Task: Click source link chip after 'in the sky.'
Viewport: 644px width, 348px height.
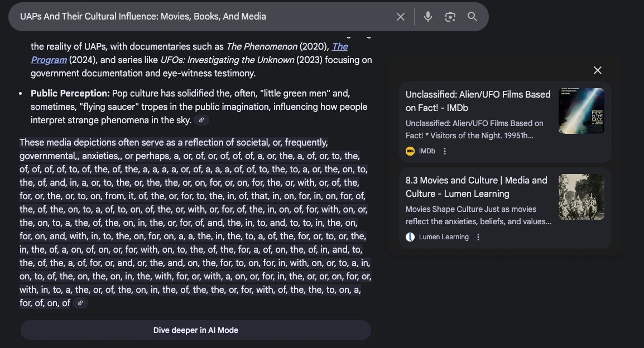Action: tap(201, 120)
